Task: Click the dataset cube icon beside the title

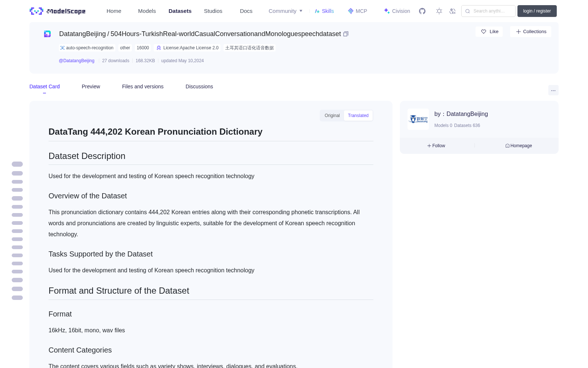Action: click(47, 34)
